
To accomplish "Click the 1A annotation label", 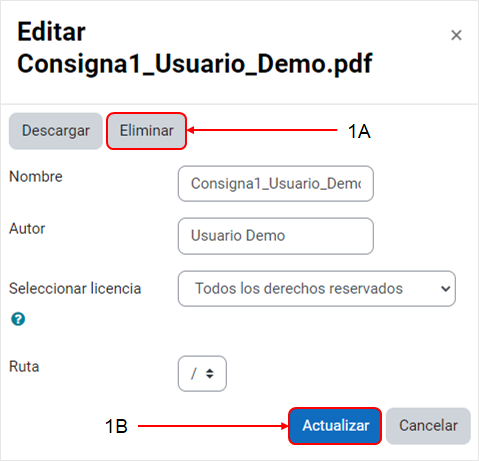I will tap(359, 131).
